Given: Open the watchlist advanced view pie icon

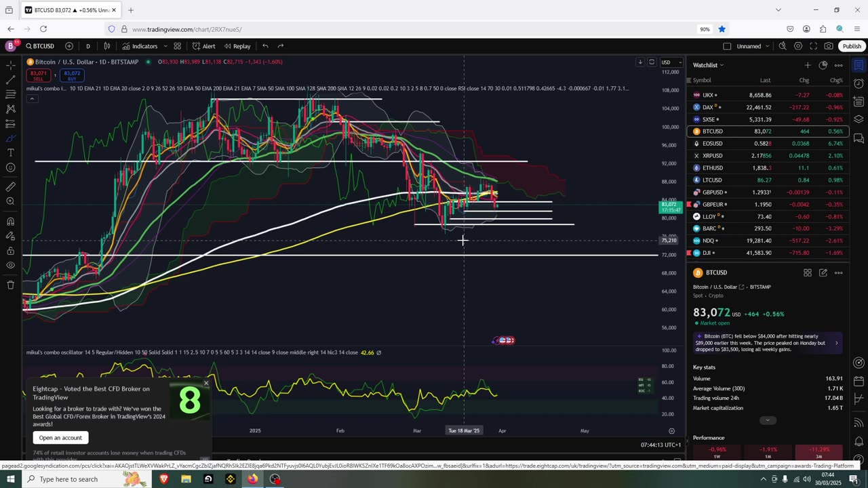Looking at the screenshot, I should [823, 65].
